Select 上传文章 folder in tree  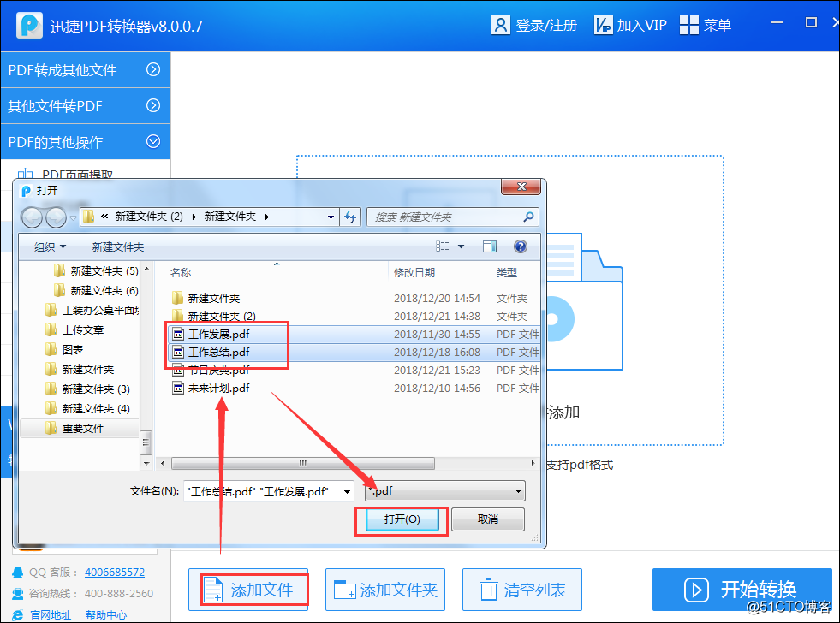coord(74,329)
